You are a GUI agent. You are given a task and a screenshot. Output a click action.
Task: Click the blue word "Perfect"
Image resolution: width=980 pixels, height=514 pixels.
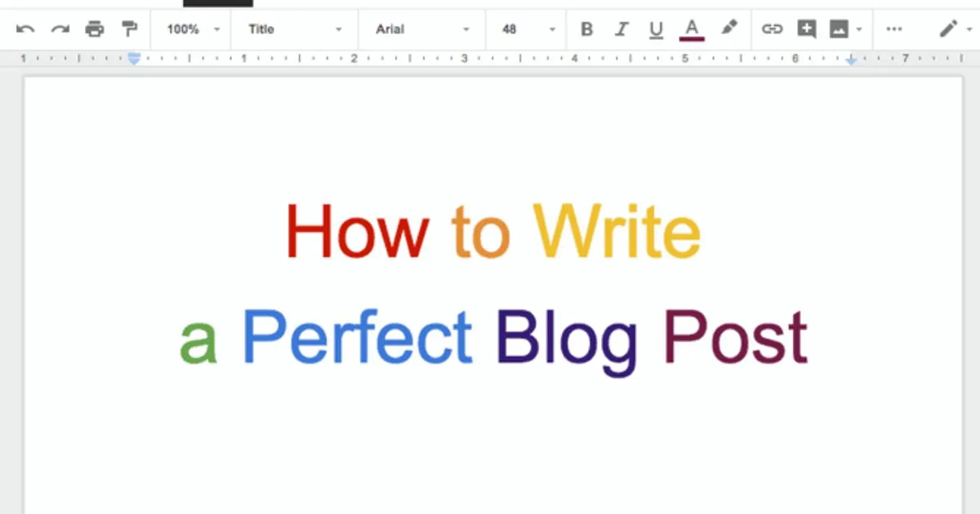pos(358,337)
